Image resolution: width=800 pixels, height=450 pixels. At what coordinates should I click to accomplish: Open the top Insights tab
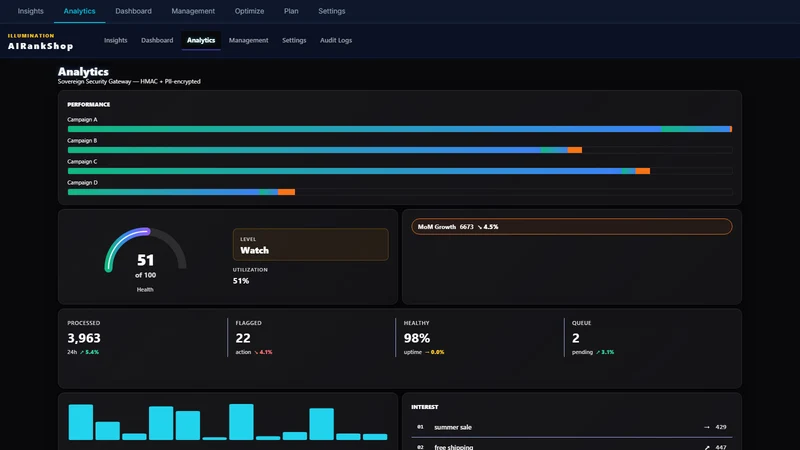click(x=31, y=11)
